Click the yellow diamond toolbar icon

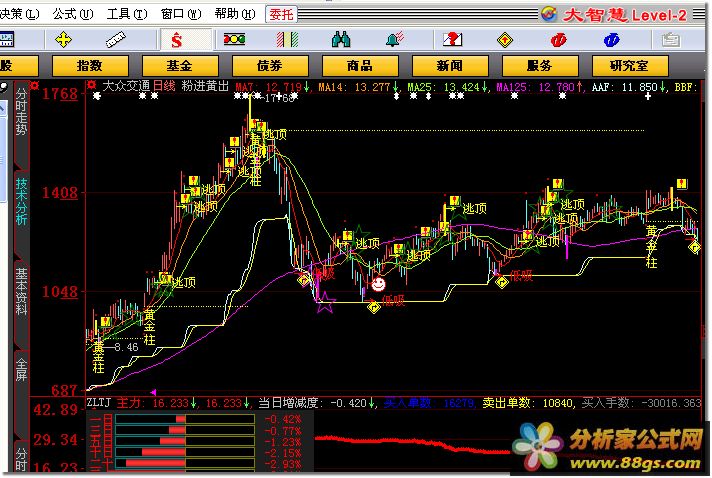[x=503, y=40]
